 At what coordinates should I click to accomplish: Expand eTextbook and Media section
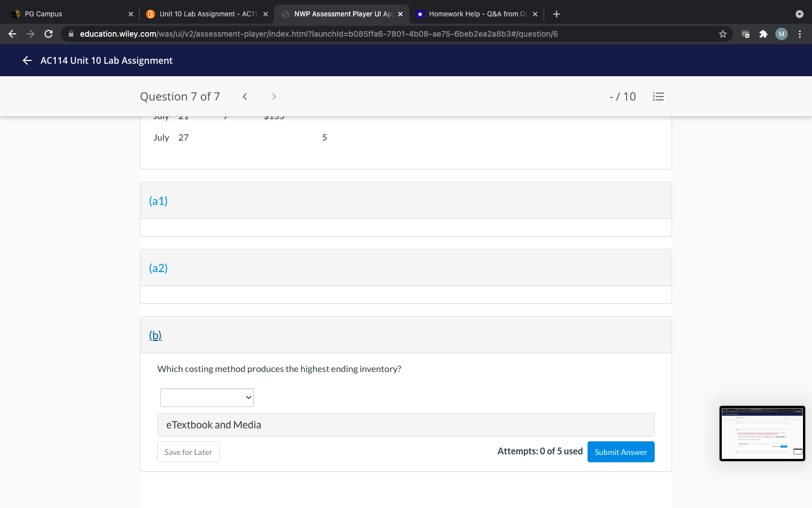406,425
